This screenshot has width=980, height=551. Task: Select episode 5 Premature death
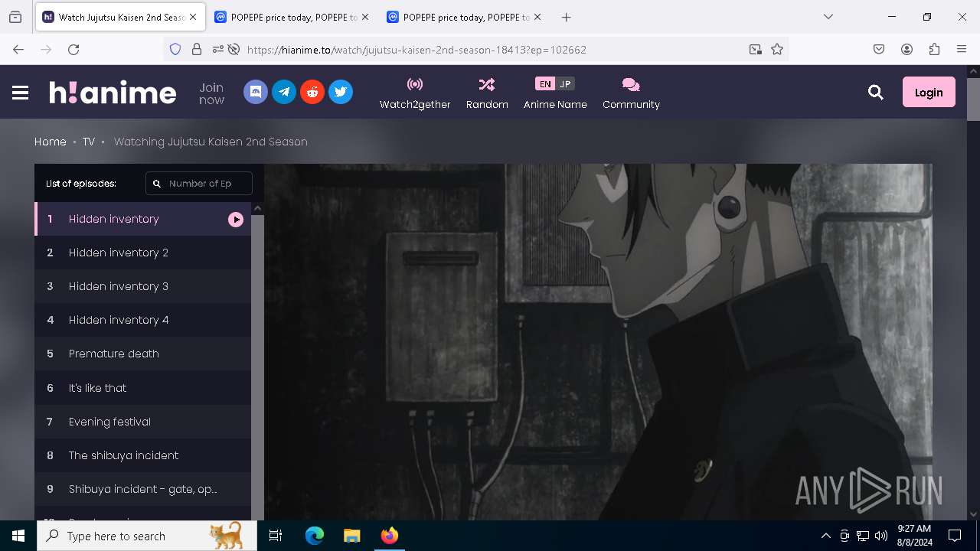(143, 354)
